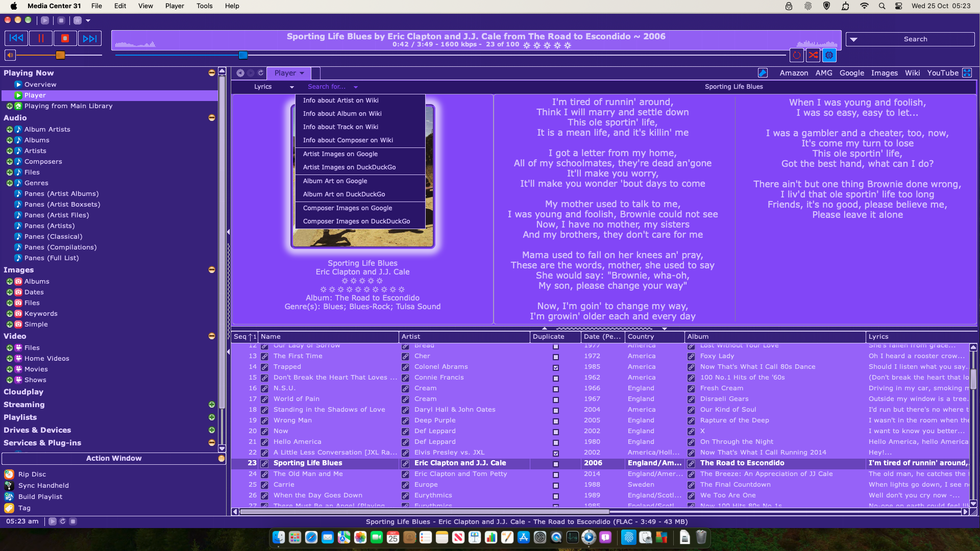Open the Player menu in the menu bar
The height and width of the screenshot is (551, 980).
[175, 6]
